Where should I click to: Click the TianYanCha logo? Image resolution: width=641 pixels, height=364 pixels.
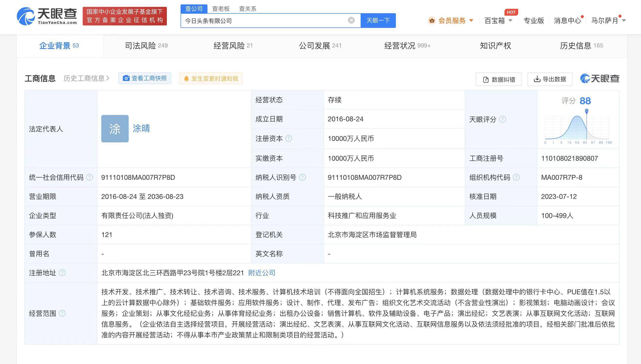pyautogui.click(x=47, y=16)
